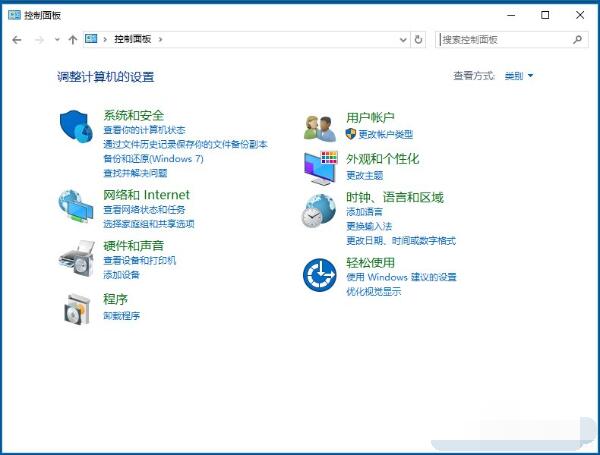Minimize the Control Panel window
This screenshot has height=455, width=600.
511,15
